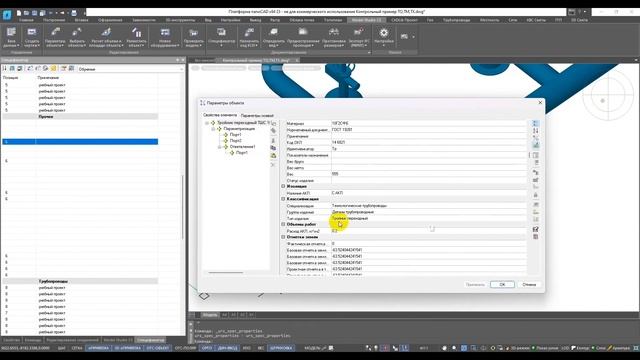Collapse the Отметки земли property section
This screenshot has width=640, height=360.
tap(283, 237)
